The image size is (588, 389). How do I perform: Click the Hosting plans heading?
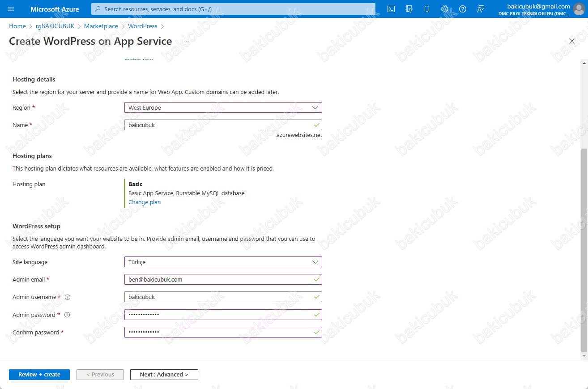pyautogui.click(x=32, y=156)
